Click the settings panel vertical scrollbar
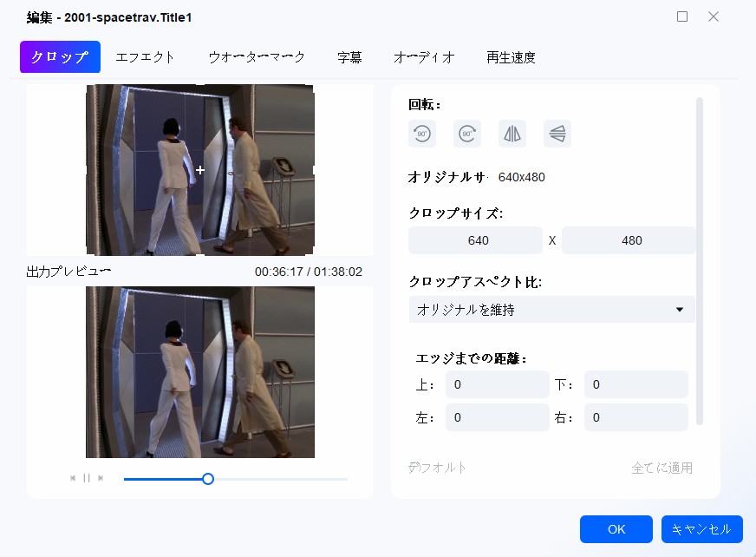 click(x=700, y=260)
